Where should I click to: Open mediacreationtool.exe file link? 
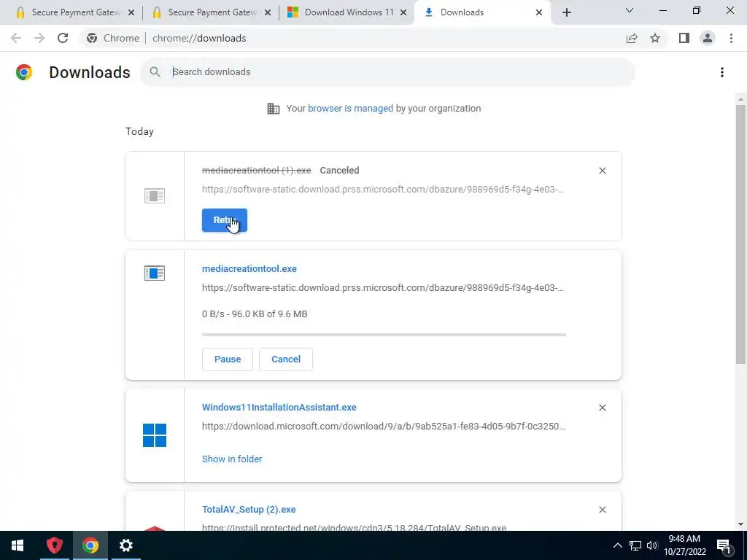pos(249,268)
